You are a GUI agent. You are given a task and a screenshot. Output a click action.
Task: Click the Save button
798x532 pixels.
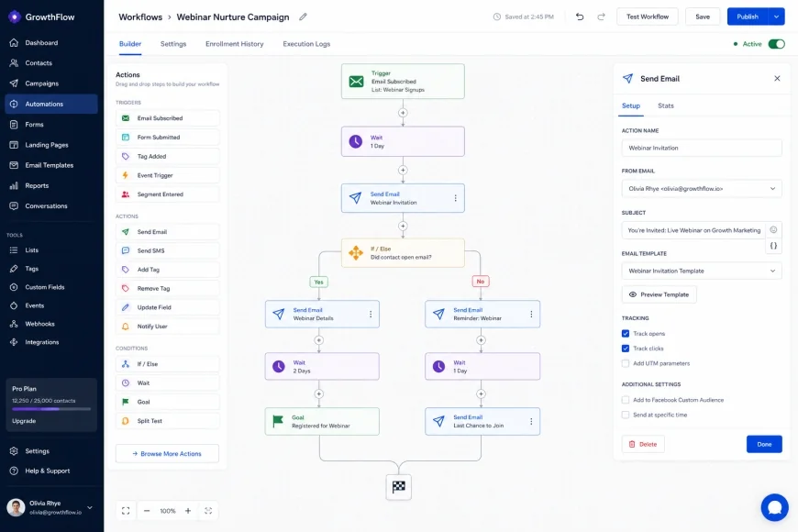point(703,17)
